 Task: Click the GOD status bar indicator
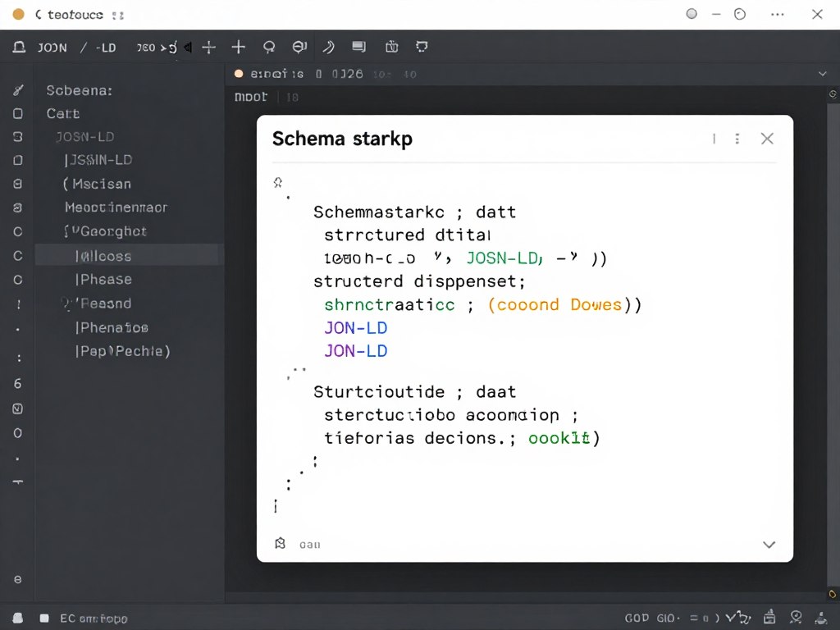click(637, 619)
